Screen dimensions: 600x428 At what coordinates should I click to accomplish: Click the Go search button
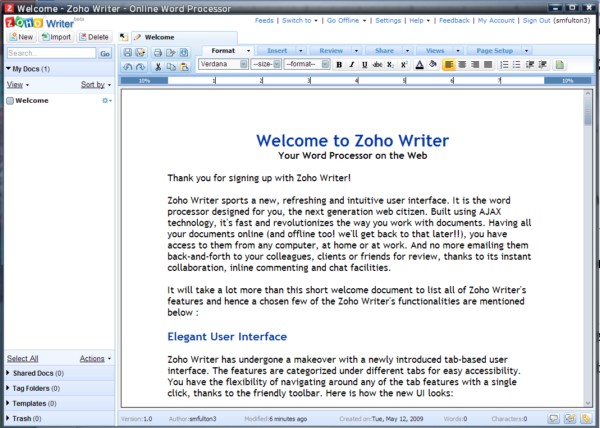105,54
